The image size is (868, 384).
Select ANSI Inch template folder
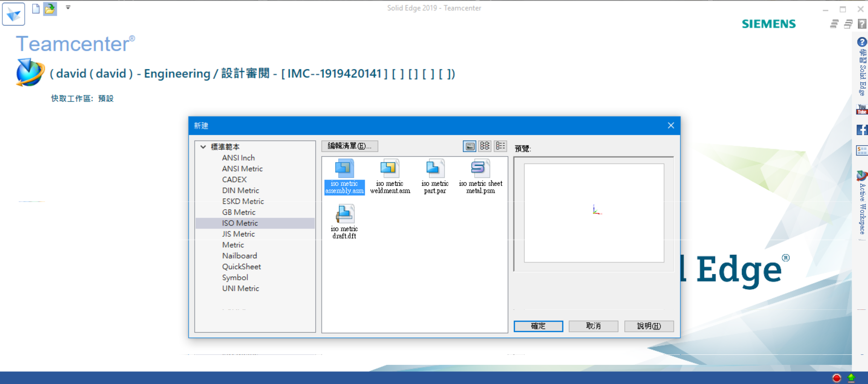pos(238,158)
